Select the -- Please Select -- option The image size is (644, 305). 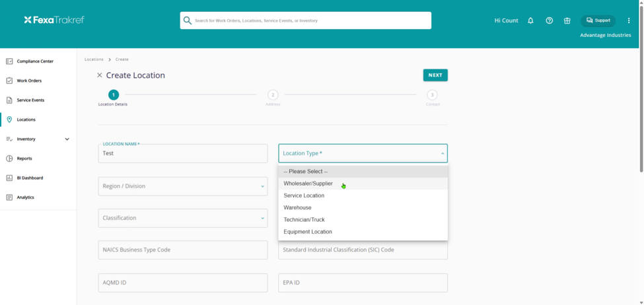(363, 172)
